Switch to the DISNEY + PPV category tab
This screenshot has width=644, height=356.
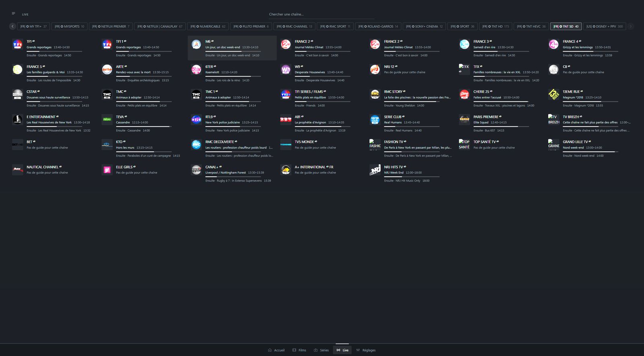pos(605,27)
